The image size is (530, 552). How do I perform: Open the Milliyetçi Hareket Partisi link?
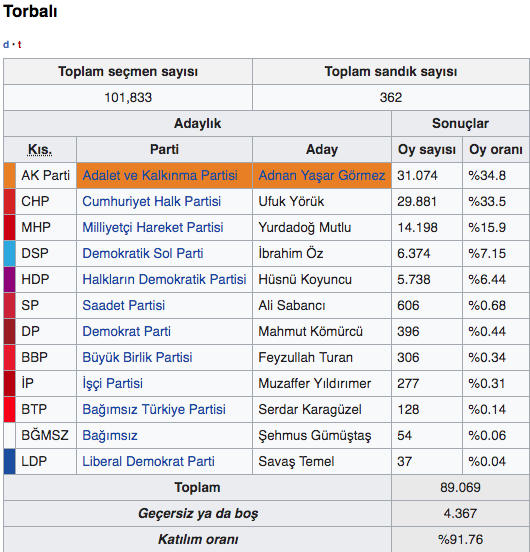(153, 227)
